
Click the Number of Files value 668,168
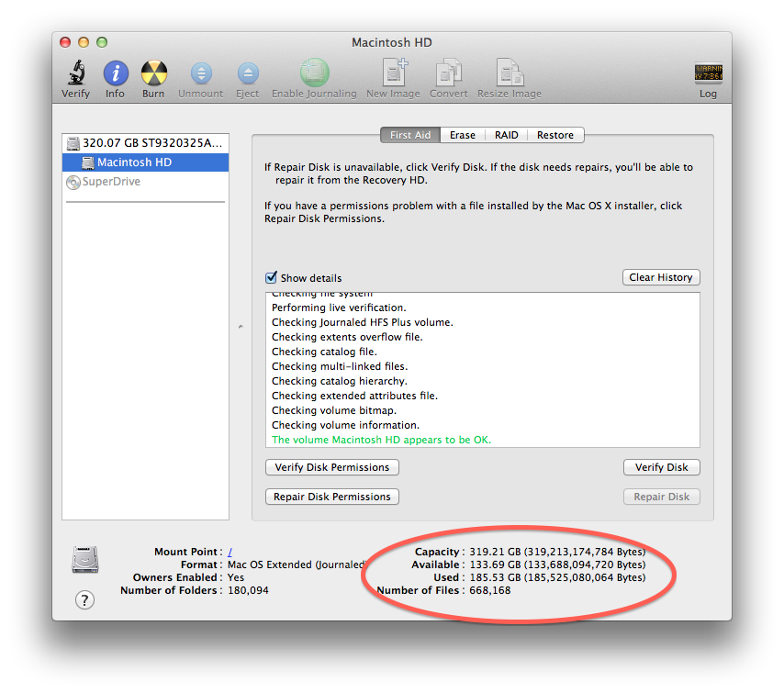coord(490,590)
